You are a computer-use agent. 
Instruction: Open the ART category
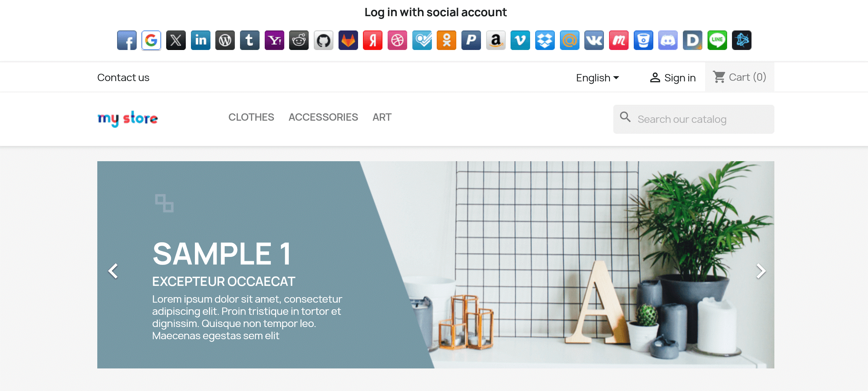[382, 117]
